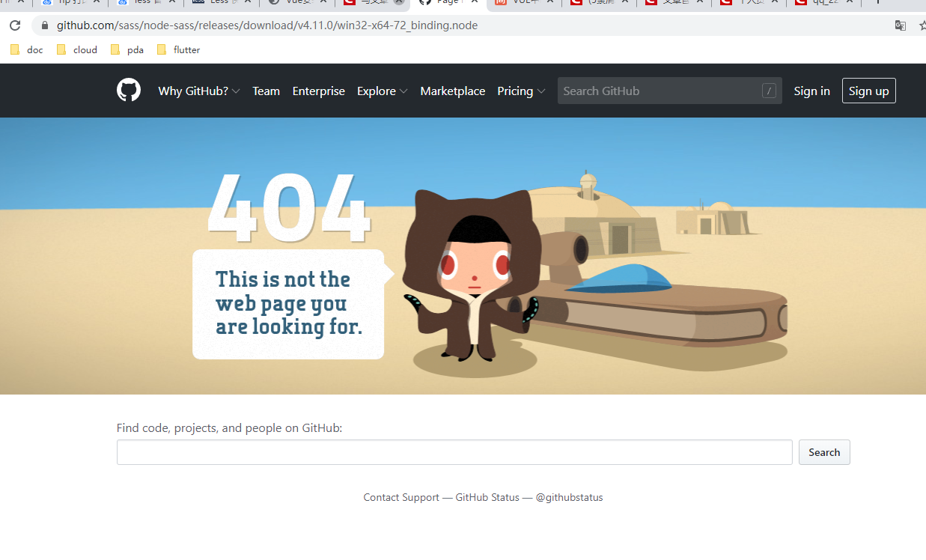Open the @githubstatus link
The width and height of the screenshot is (926, 560).
pyautogui.click(x=569, y=497)
